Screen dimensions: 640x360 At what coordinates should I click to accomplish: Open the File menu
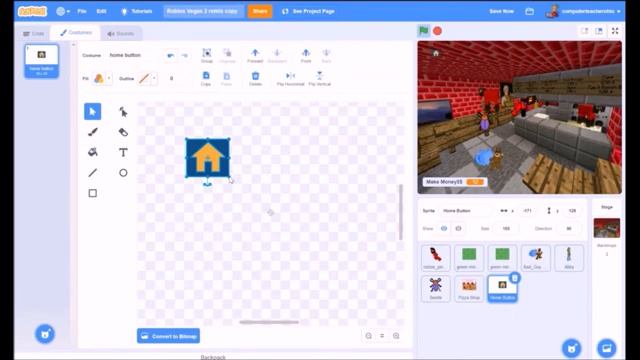click(82, 11)
